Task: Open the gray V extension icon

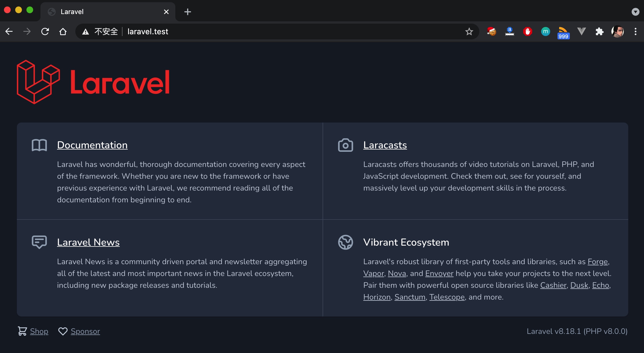Action: pyautogui.click(x=581, y=31)
